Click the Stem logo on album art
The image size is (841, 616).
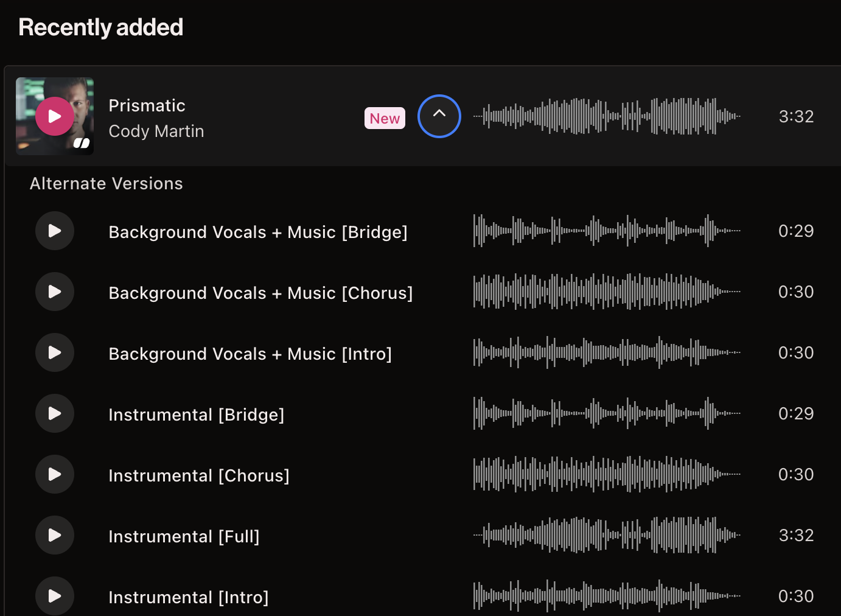pos(82,143)
